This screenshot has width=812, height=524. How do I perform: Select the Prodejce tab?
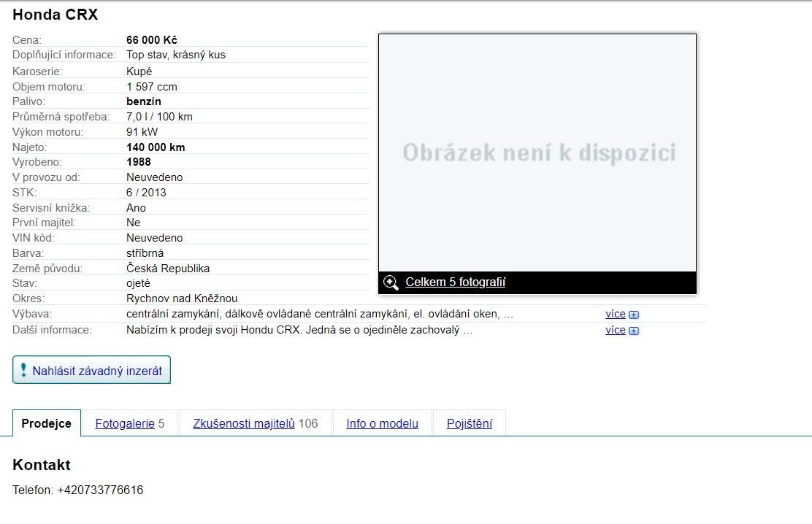coord(47,423)
